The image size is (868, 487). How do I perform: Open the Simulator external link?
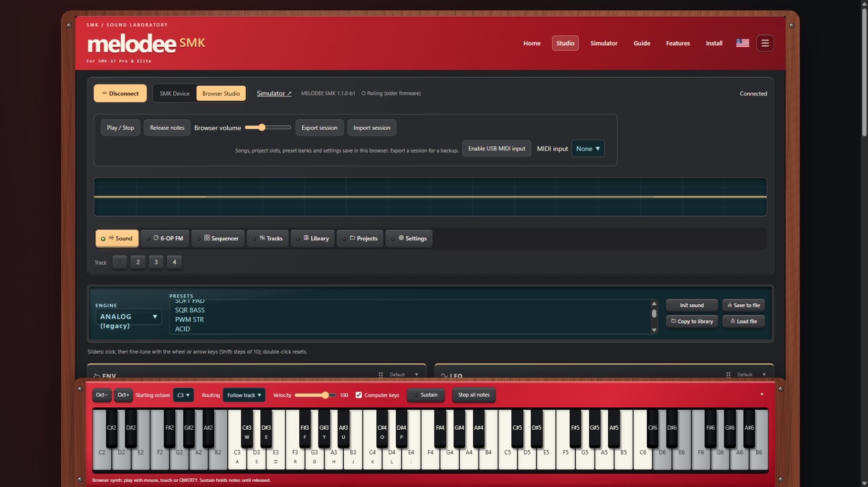[x=274, y=93]
